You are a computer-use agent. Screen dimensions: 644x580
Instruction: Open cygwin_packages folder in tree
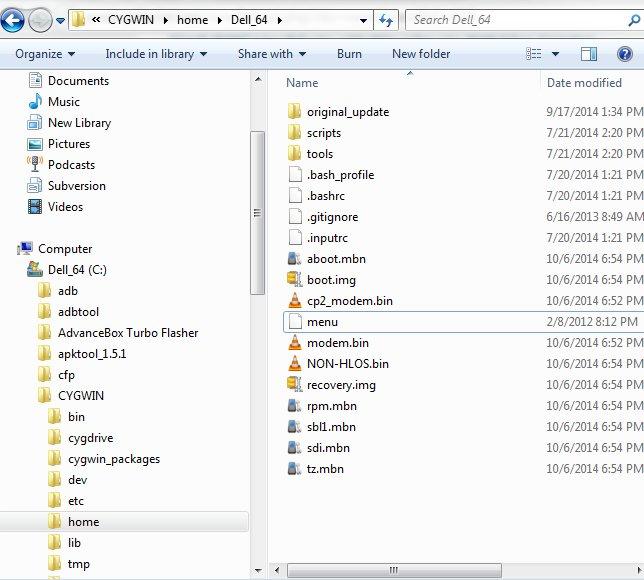114,459
